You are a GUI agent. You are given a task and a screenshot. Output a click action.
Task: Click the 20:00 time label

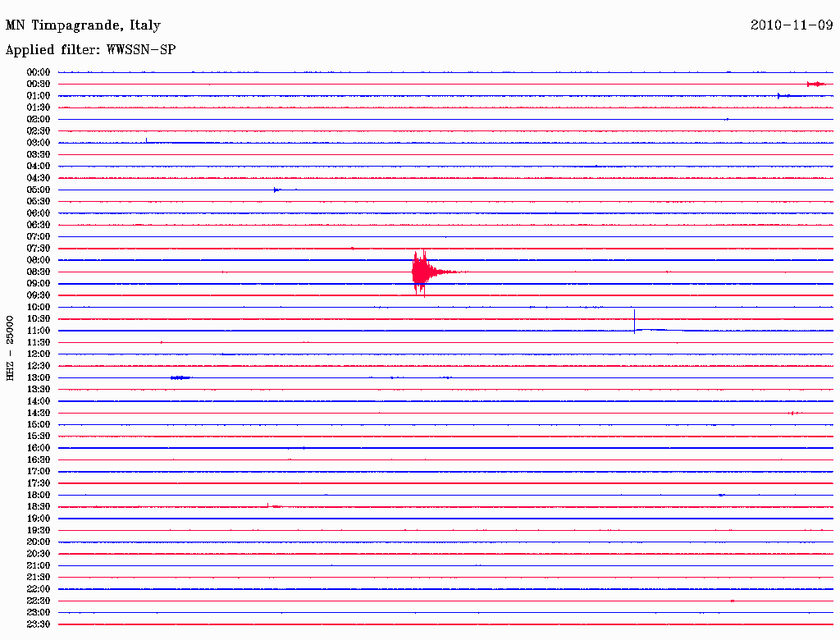click(39, 542)
